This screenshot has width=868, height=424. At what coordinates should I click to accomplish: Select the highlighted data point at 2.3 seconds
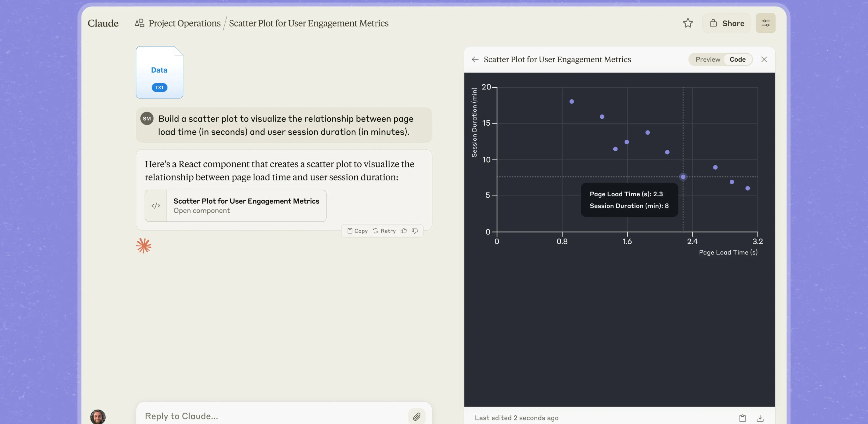pos(683,177)
